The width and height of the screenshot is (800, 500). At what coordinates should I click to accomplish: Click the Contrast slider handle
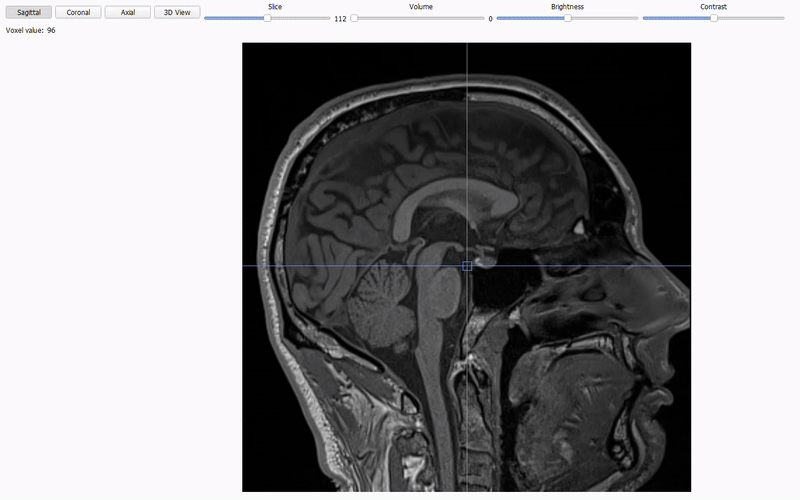pyautogui.click(x=714, y=18)
